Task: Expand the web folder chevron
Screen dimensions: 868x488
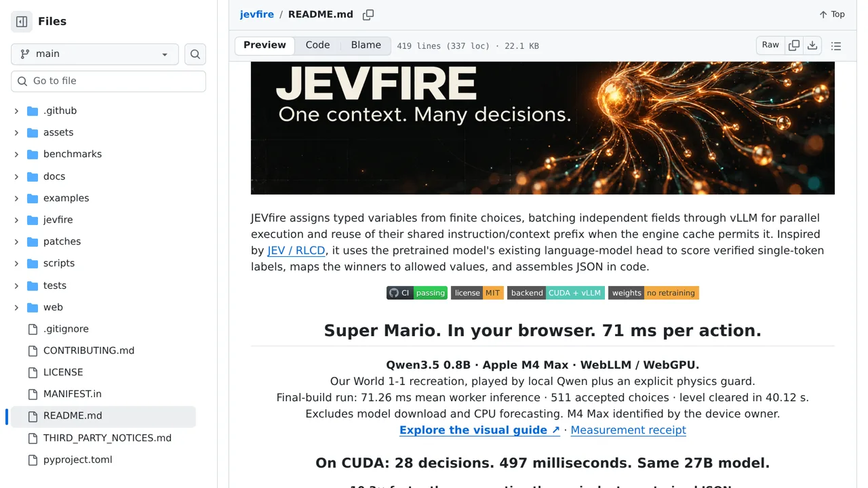Action: click(x=16, y=307)
